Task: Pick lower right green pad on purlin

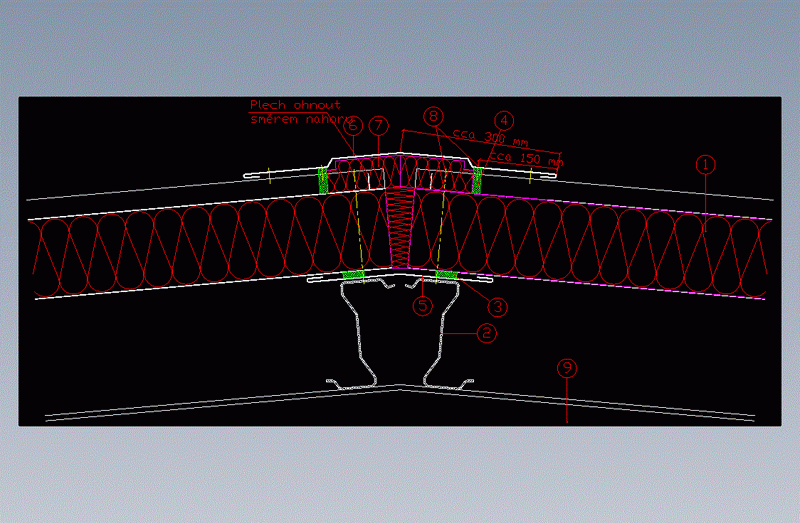Action: tap(447, 273)
